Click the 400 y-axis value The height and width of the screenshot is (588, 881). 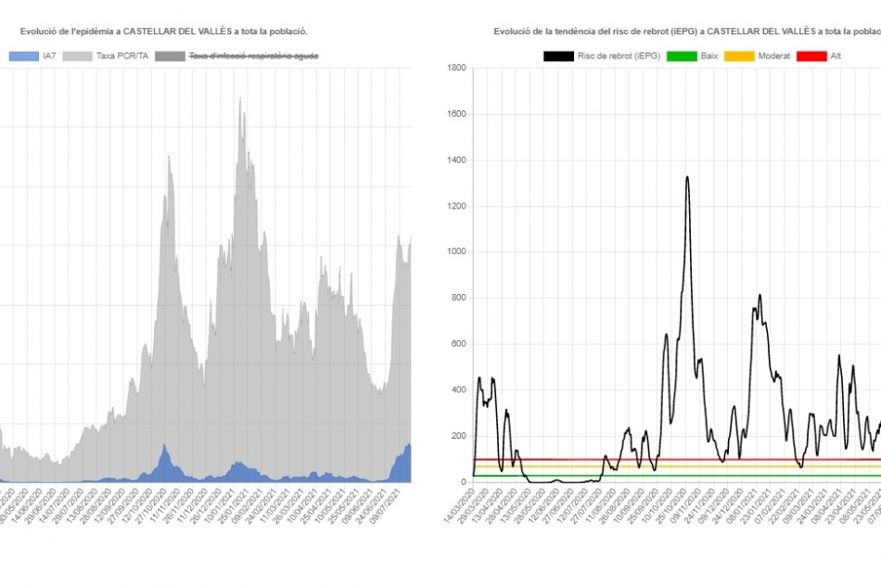pos(458,390)
